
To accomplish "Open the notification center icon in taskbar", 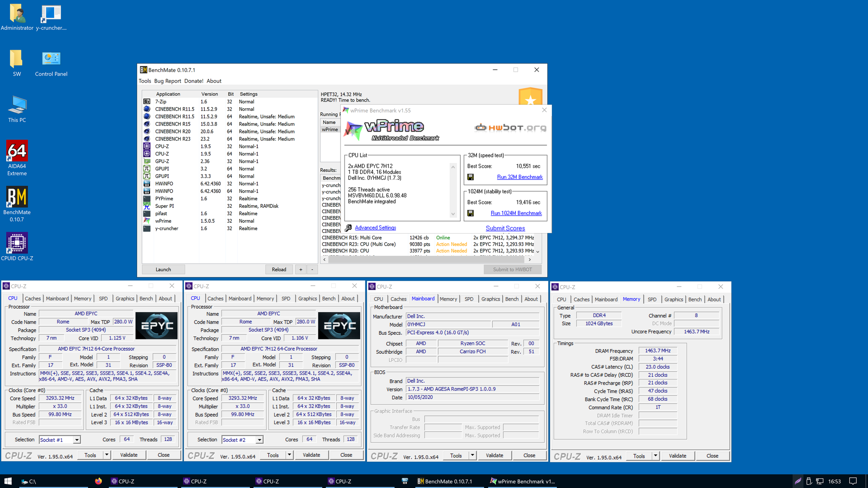I will [x=853, y=481].
